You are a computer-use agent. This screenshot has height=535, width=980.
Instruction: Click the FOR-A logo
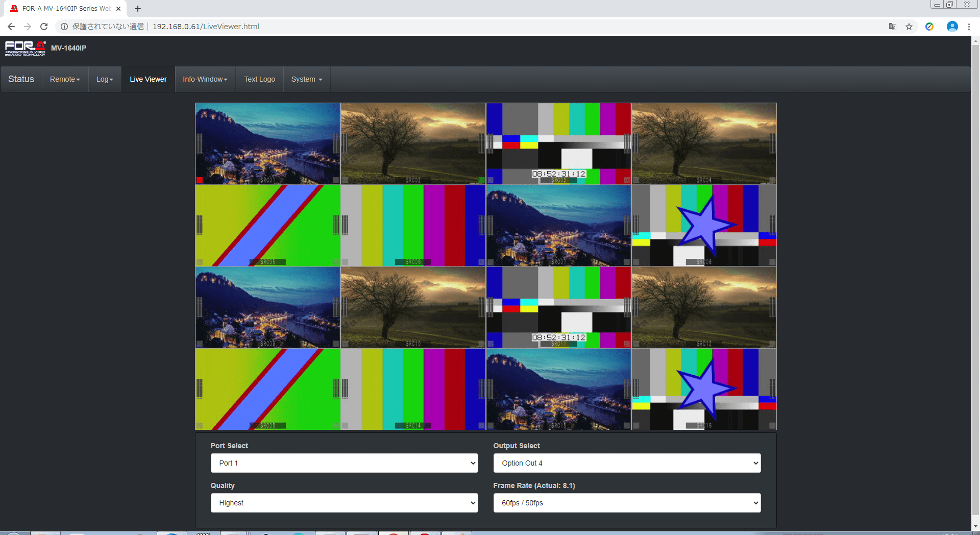click(x=26, y=48)
